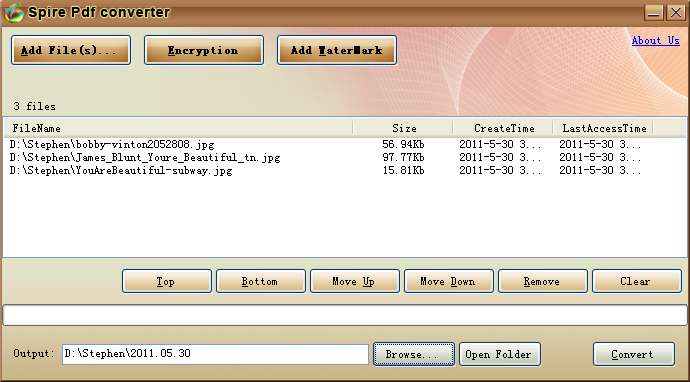The height and width of the screenshot is (382, 690).
Task: Clear the file list
Action: pyautogui.click(x=637, y=281)
